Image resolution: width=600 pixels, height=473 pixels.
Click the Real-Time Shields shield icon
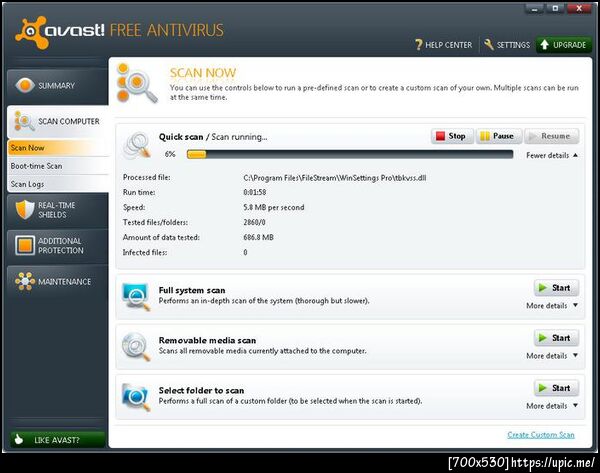click(x=25, y=209)
